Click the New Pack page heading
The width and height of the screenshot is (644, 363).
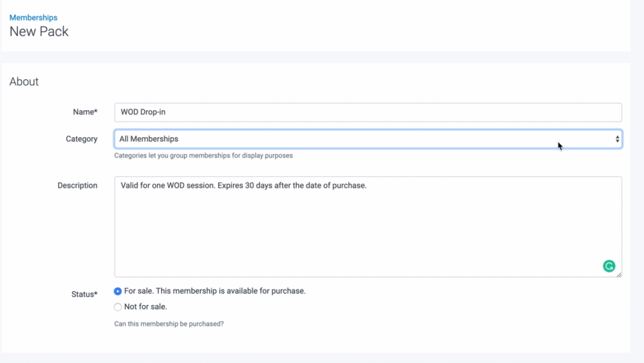[39, 32]
